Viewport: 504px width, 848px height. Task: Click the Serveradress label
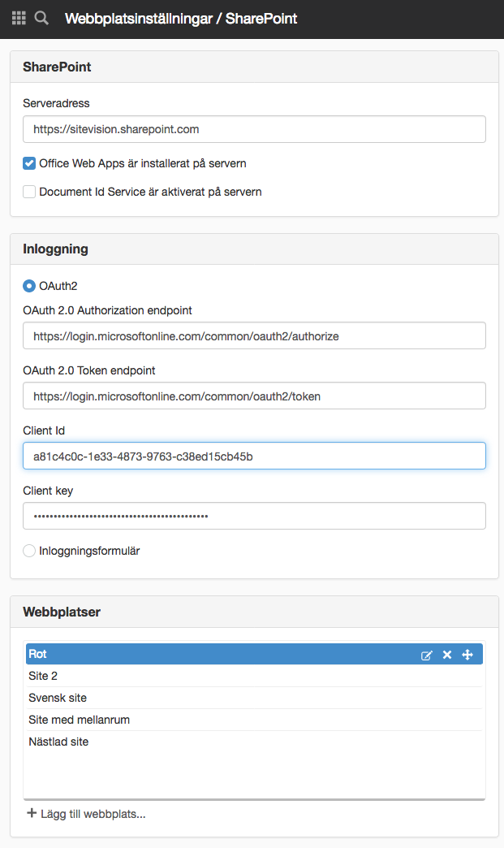coord(56,103)
